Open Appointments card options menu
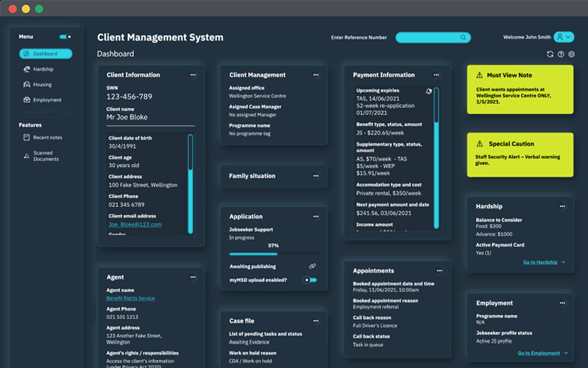Viewport: 588px width, 368px height. (439, 271)
